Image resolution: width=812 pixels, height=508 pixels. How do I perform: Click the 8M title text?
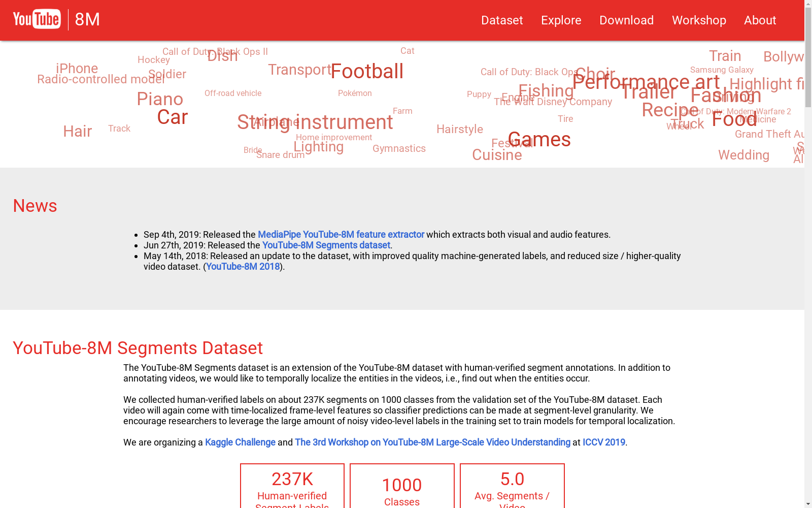87,20
